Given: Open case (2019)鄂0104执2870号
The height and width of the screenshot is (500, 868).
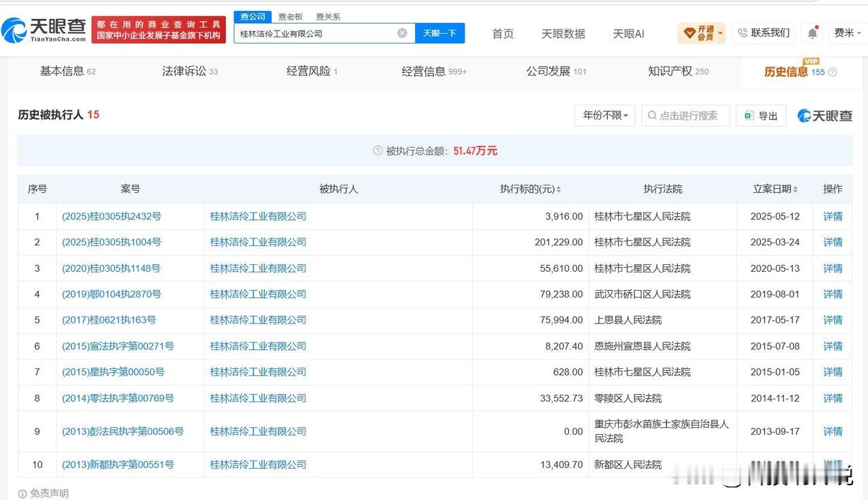Looking at the screenshot, I should pos(111,294).
